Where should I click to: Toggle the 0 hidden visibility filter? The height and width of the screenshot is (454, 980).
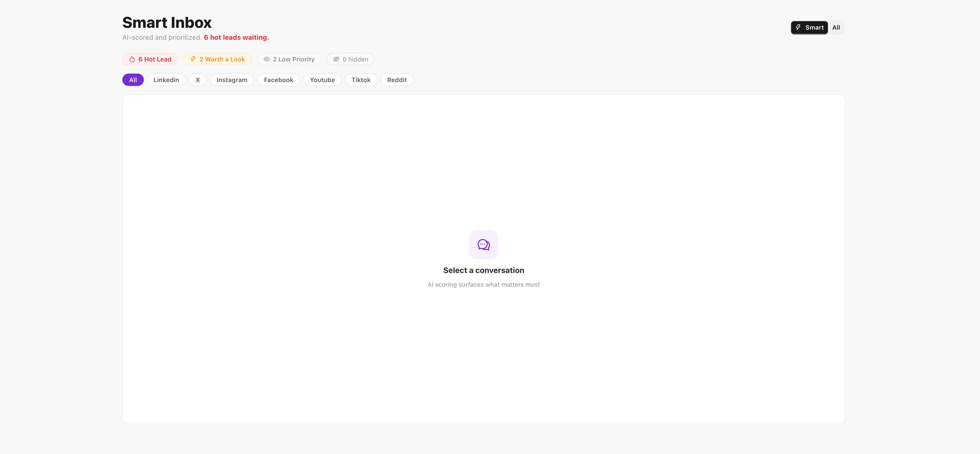[351, 59]
